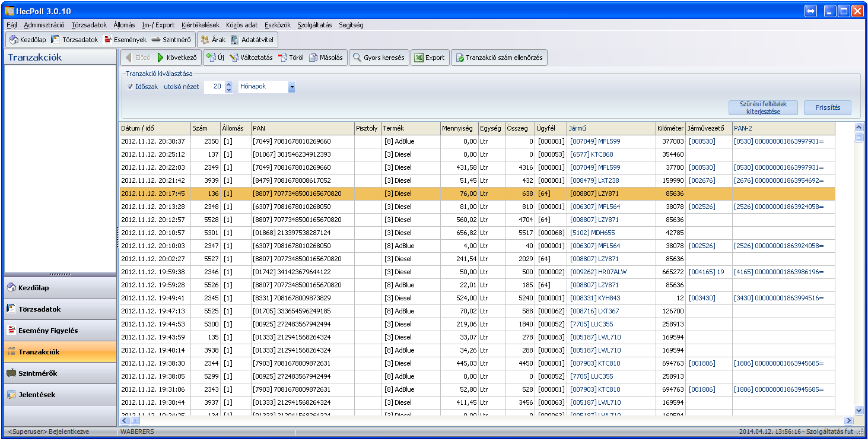Copy the transaction with Másolás
Screen dimensions: 868x441
[x=326, y=58]
